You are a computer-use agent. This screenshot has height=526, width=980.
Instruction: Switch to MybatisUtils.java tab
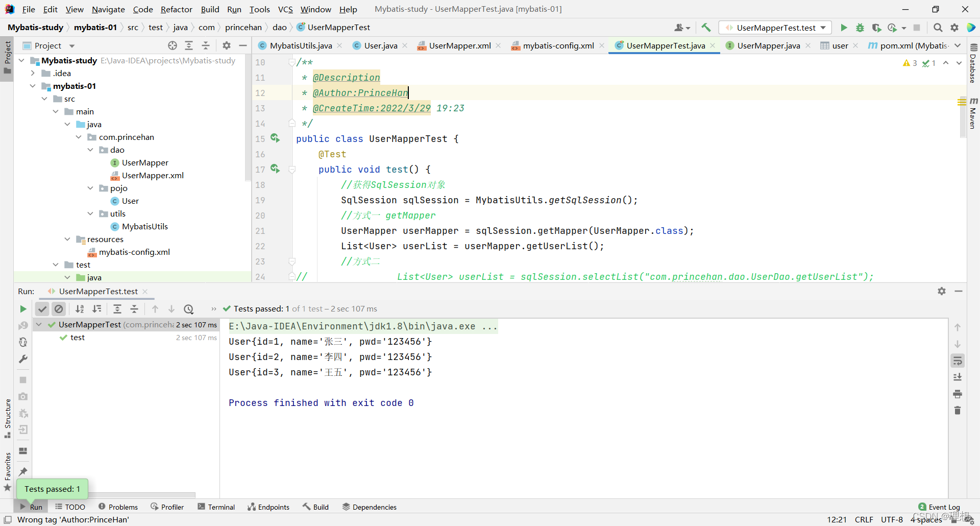pos(301,45)
